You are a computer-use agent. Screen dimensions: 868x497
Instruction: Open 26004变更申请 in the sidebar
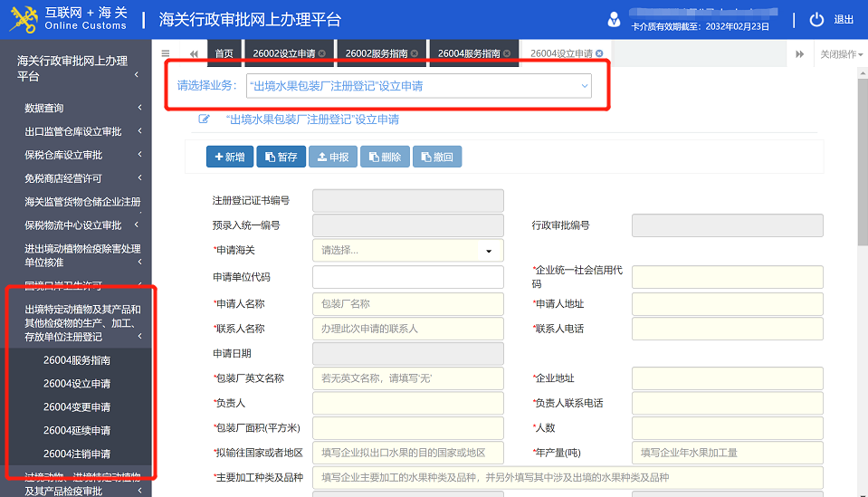(x=76, y=406)
